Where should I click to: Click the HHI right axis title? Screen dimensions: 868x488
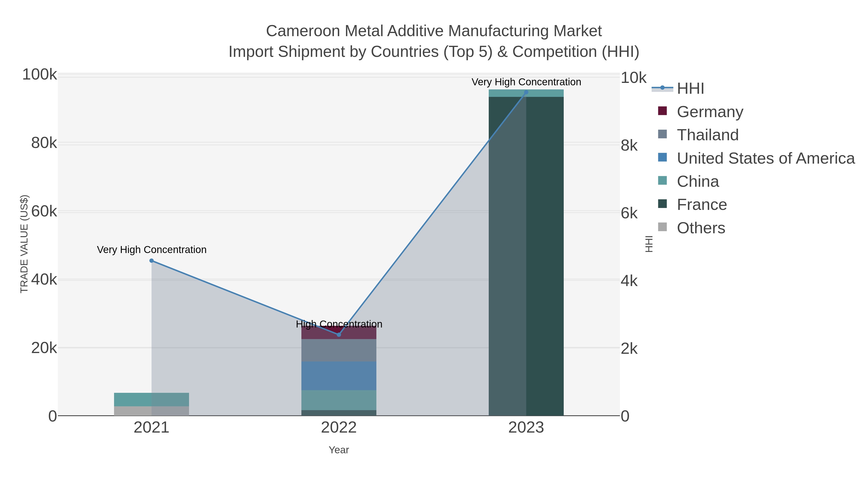coord(649,244)
